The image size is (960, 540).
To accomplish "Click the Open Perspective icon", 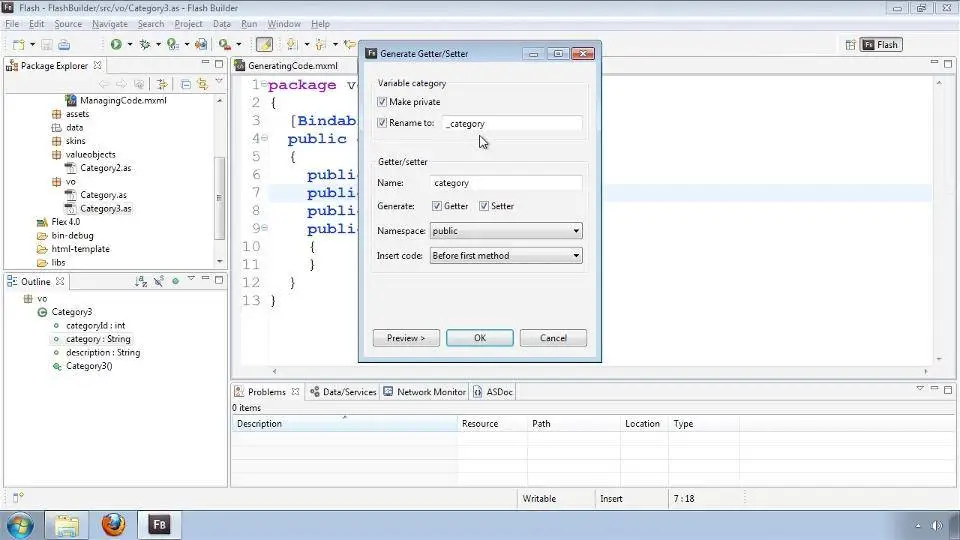I will click(x=850, y=45).
